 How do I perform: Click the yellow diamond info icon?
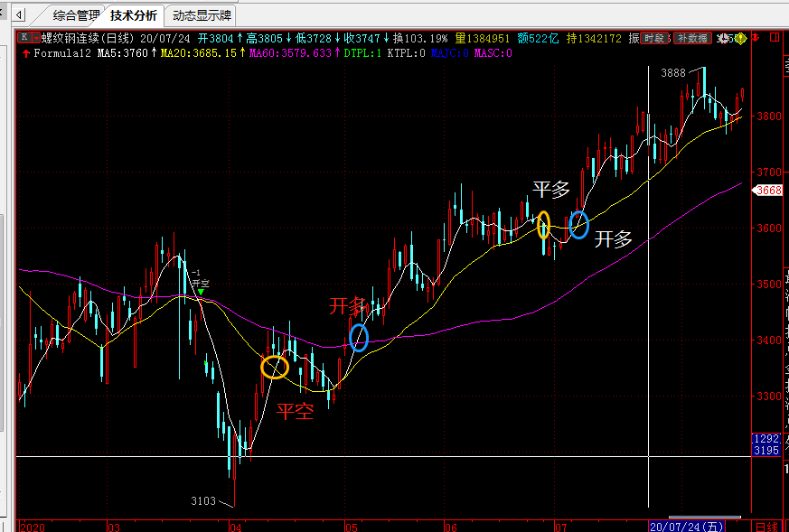click(x=742, y=38)
